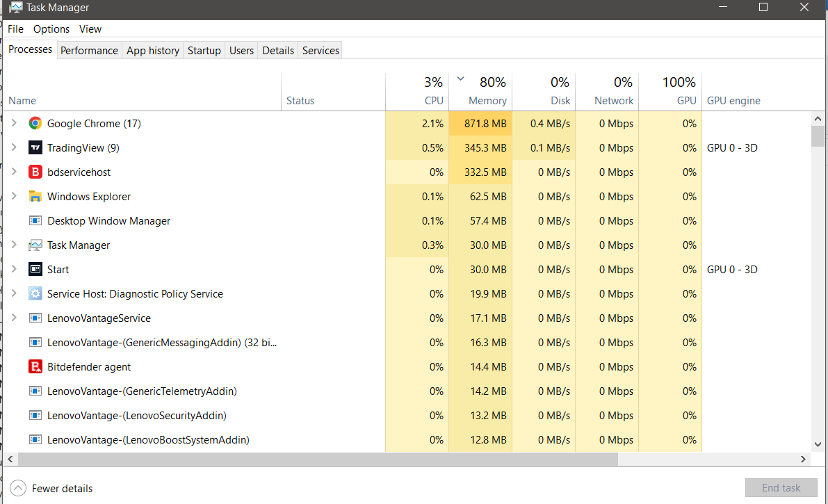Click bdservicehost's 332.5 MB memory value
The image size is (828, 504).
tap(485, 172)
